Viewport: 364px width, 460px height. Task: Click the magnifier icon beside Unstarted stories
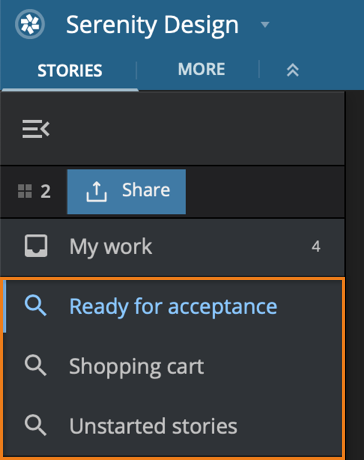click(x=35, y=426)
